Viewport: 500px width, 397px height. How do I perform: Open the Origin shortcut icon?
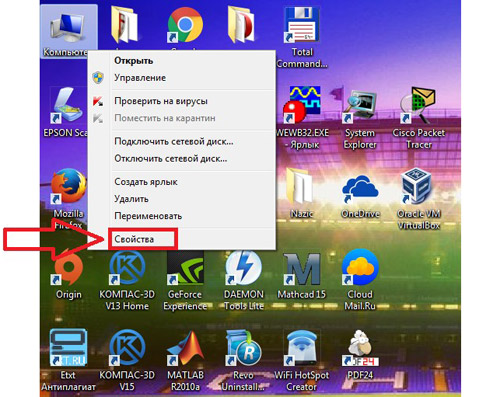click(x=68, y=268)
